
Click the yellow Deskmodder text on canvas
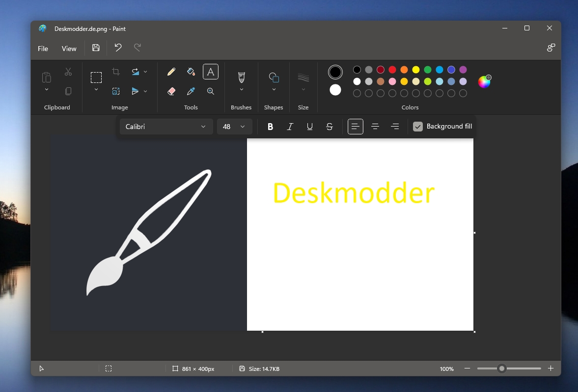354,193
